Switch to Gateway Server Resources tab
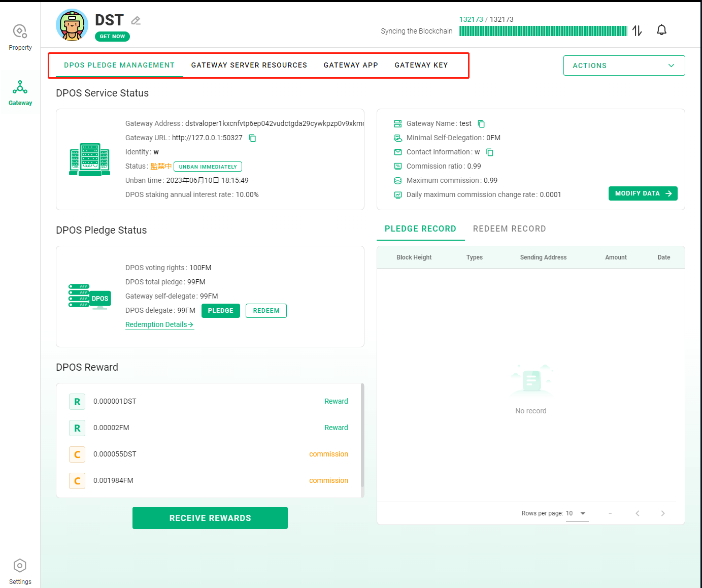Viewport: 702px width, 588px height. click(249, 65)
